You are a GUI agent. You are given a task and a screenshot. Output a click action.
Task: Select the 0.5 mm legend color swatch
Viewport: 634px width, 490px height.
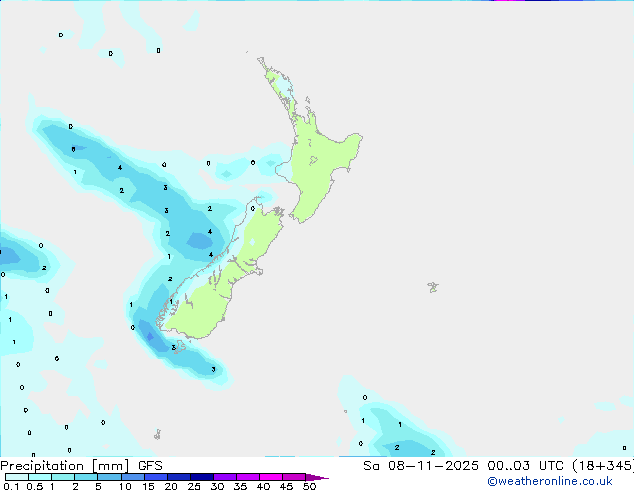point(40,477)
